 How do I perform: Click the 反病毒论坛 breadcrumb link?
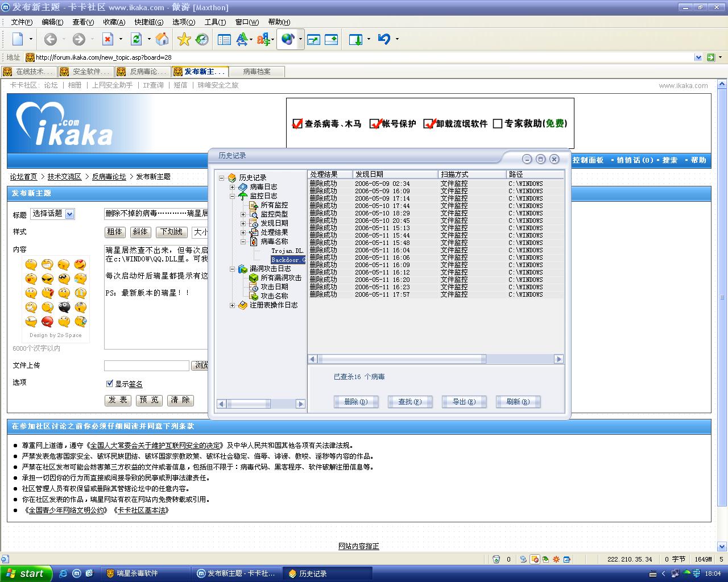[x=109, y=177]
